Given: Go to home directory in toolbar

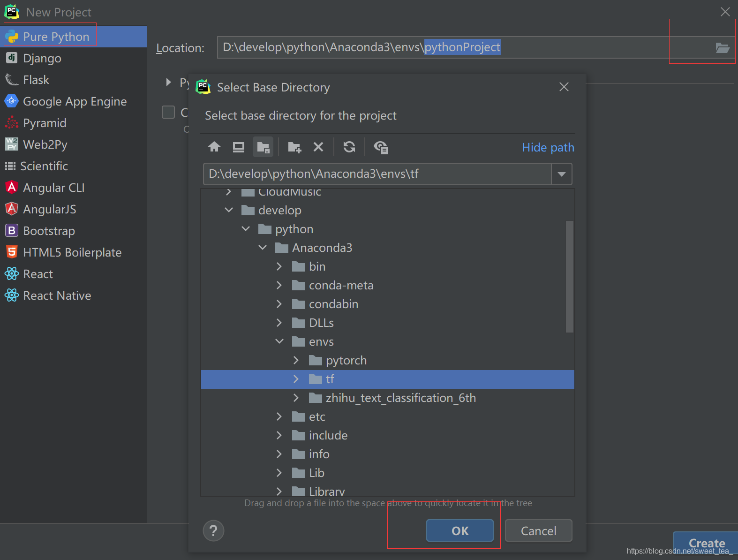Looking at the screenshot, I should pyautogui.click(x=214, y=147).
